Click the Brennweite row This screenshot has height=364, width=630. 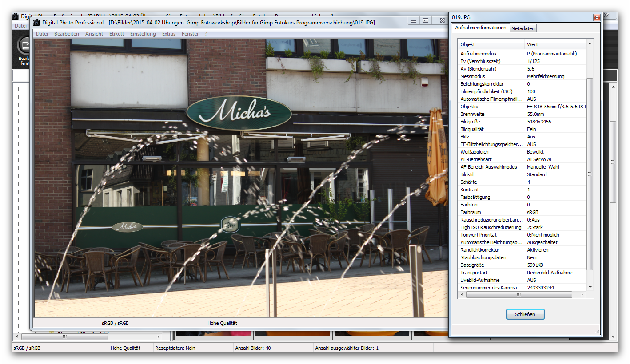(x=522, y=114)
